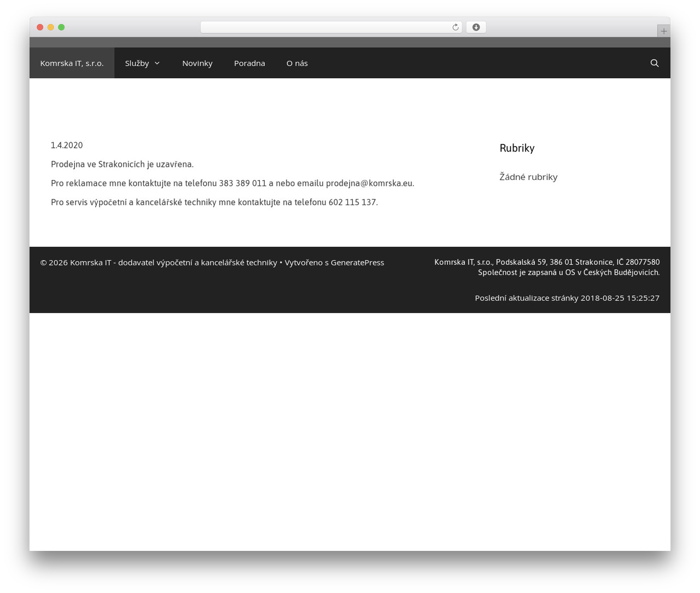Click 'Poslední aktualizace stránky' footer timestamp
Screen dimensions: 700x593
pyautogui.click(x=567, y=298)
